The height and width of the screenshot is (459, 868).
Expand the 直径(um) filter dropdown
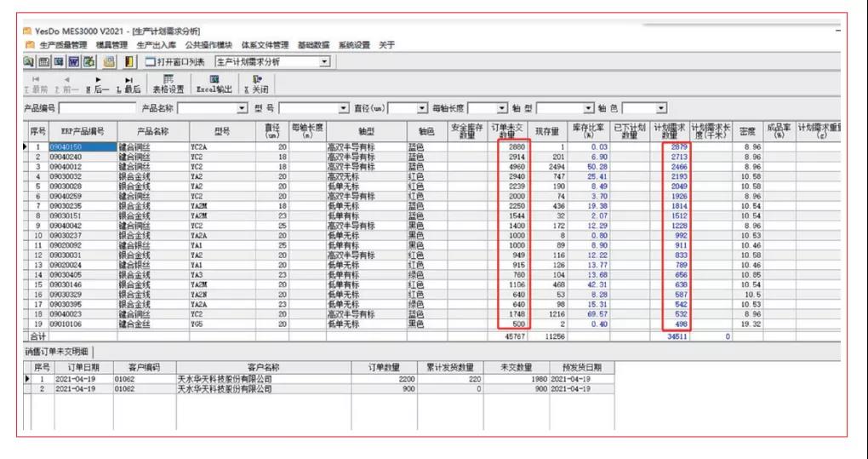[422, 108]
